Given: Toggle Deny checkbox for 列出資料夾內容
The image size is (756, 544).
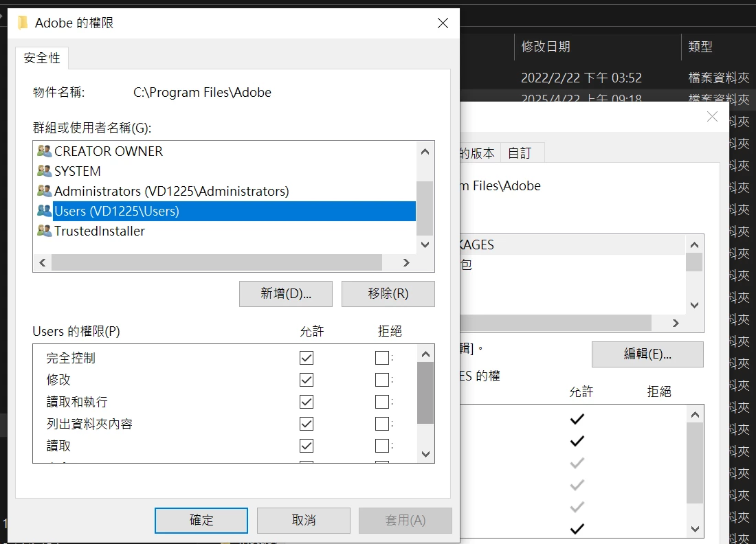Looking at the screenshot, I should 382,424.
